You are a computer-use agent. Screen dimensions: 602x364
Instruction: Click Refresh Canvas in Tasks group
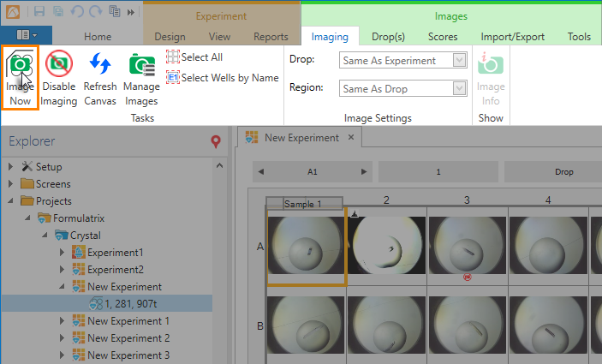[100, 78]
